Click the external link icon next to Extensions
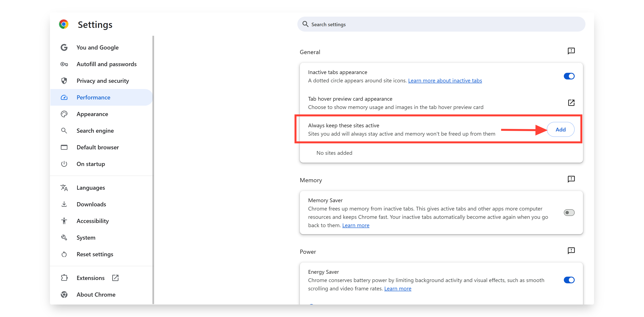Viewport: 644px width, 317px height. tap(115, 278)
